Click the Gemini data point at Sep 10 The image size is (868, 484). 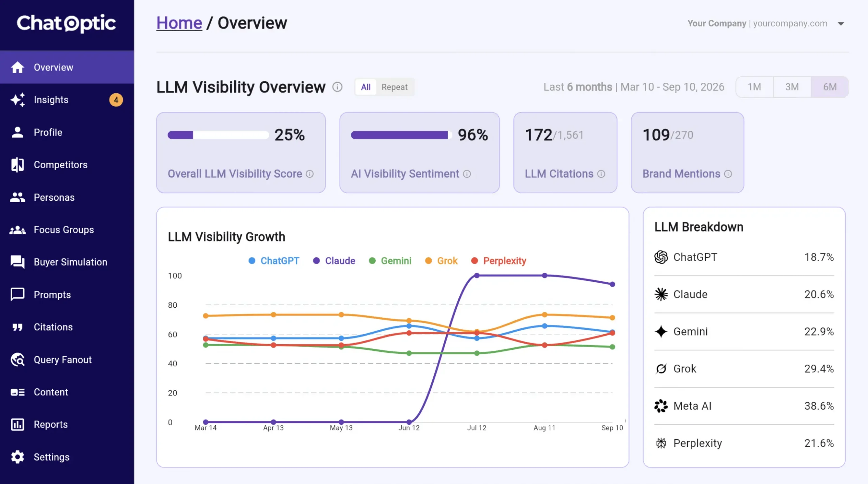point(612,347)
